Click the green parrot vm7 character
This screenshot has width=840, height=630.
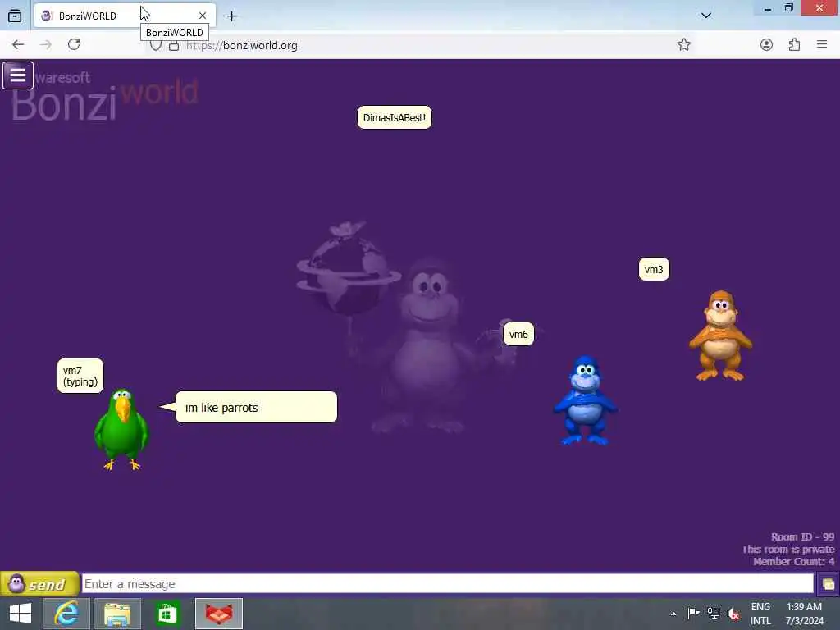tap(121, 430)
